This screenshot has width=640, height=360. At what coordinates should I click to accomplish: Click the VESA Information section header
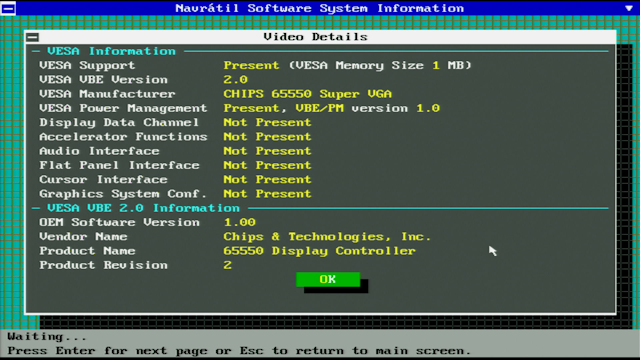pyautogui.click(x=111, y=51)
